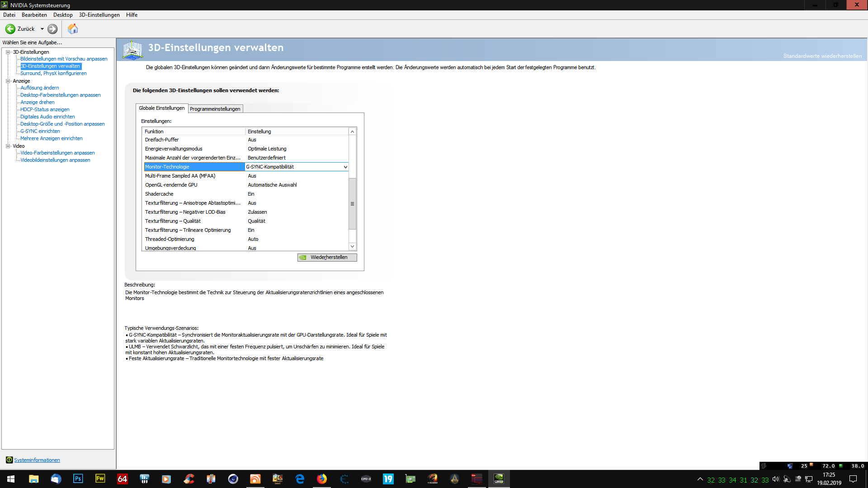
Task: Open the Monitor-Technologie G-SYNC dropdown
Action: [345, 167]
